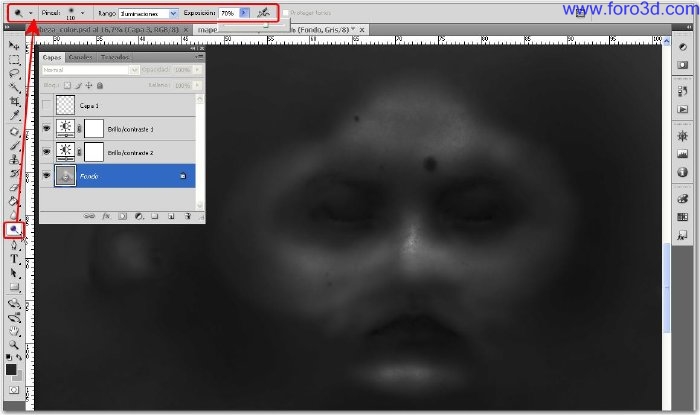
Task: Open the Pincel brush picker dropdown
Action: click(x=82, y=13)
